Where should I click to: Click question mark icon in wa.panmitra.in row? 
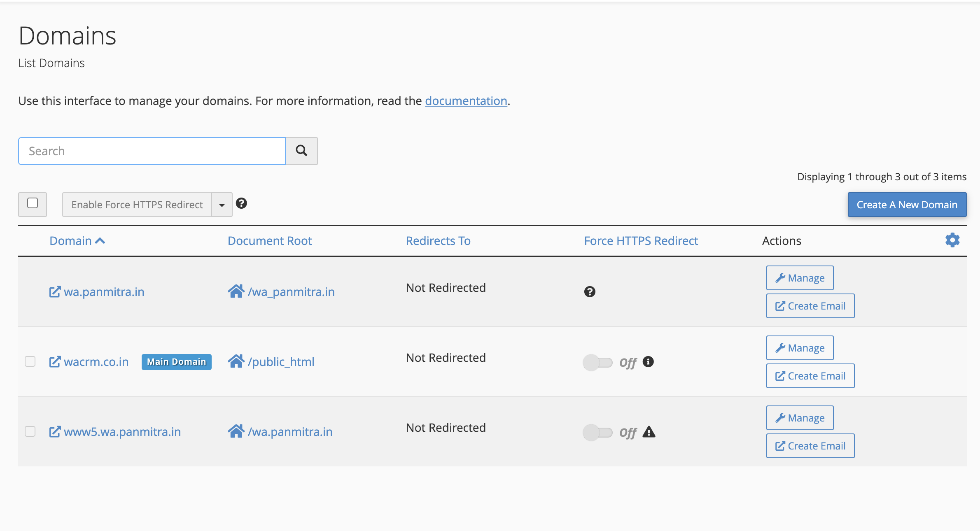(590, 292)
